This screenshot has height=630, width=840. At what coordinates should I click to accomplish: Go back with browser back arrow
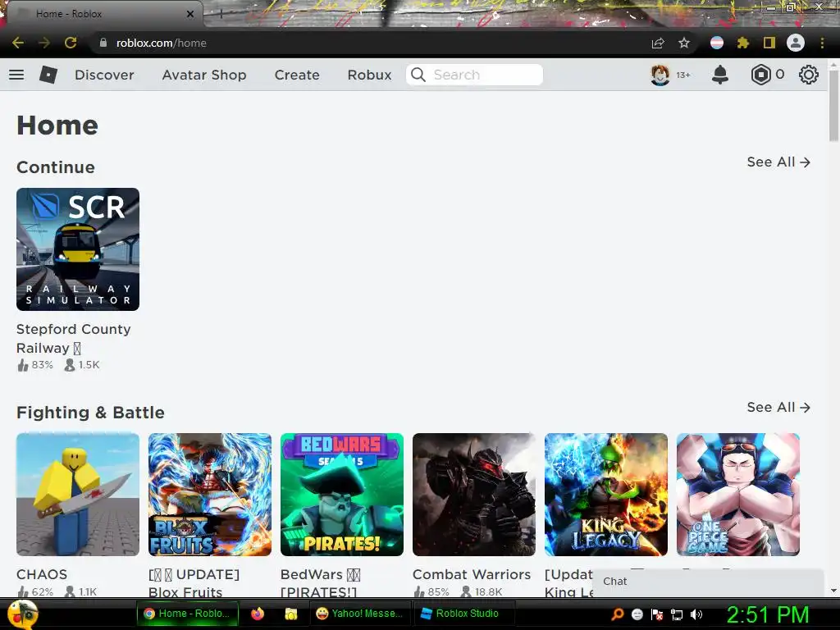pos(18,43)
